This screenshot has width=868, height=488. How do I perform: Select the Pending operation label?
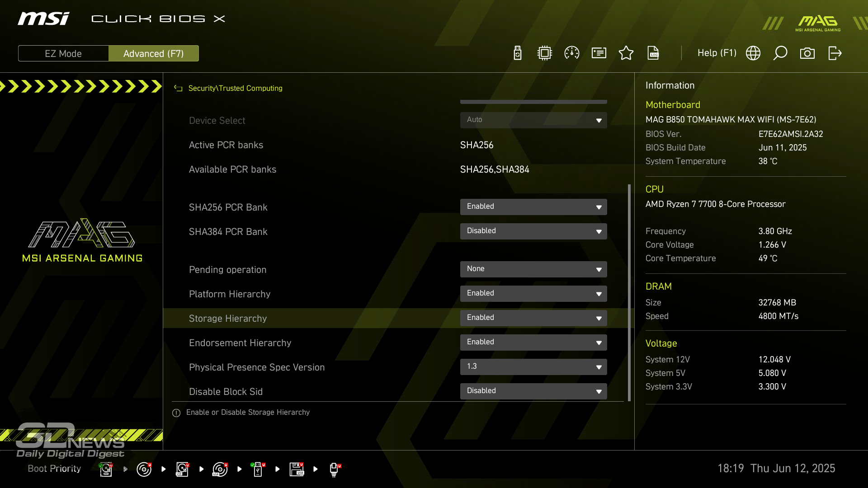pos(228,270)
